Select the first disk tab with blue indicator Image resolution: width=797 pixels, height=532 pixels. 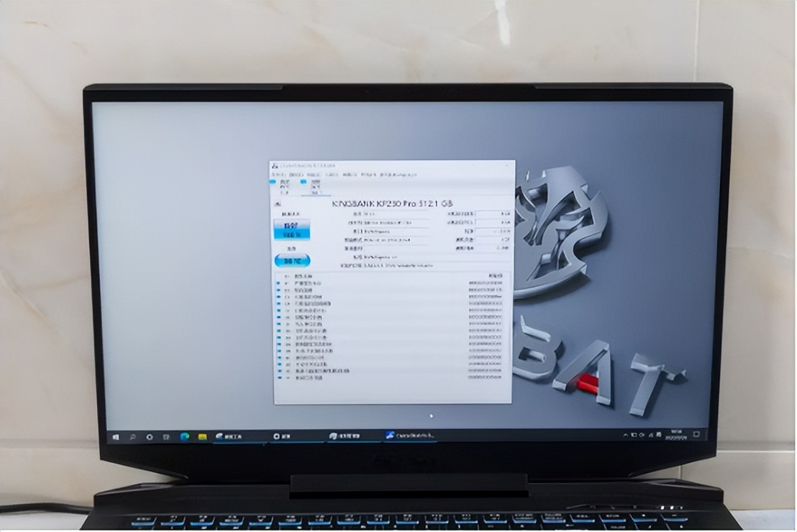coord(283,186)
